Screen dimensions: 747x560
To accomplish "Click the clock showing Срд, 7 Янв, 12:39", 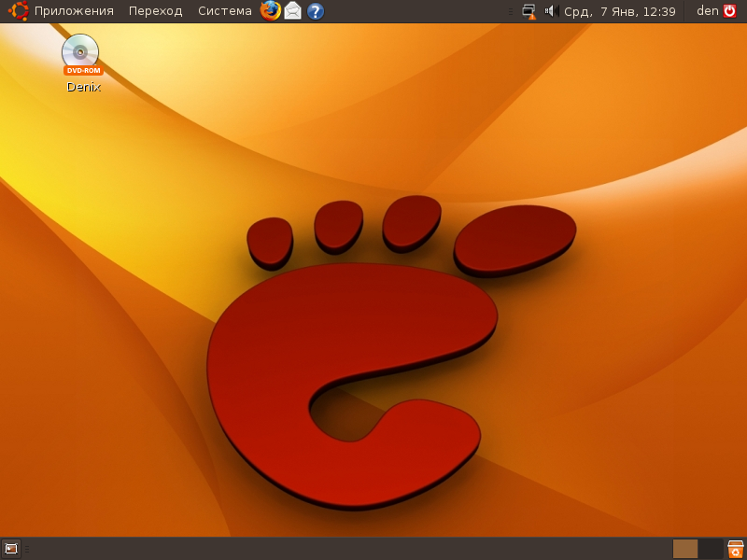I will 619,11.
